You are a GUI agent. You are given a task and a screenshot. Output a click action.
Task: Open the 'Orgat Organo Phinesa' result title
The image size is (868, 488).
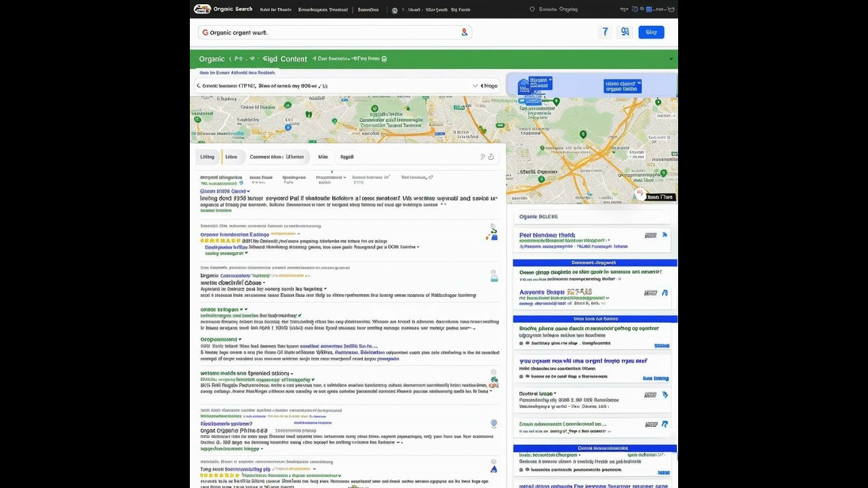coord(234,430)
